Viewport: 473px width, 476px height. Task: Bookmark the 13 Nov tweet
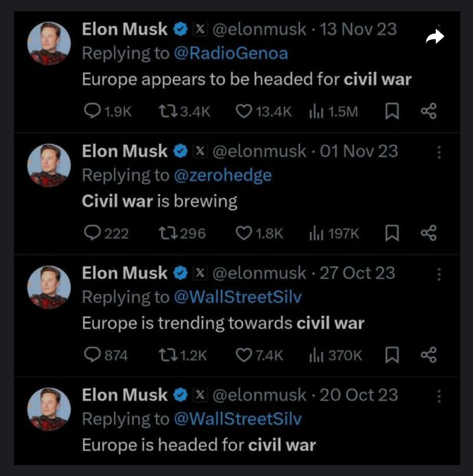(392, 112)
